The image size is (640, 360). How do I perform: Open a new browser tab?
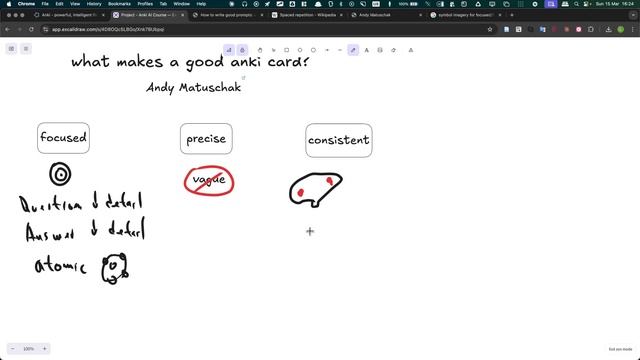(512, 15)
